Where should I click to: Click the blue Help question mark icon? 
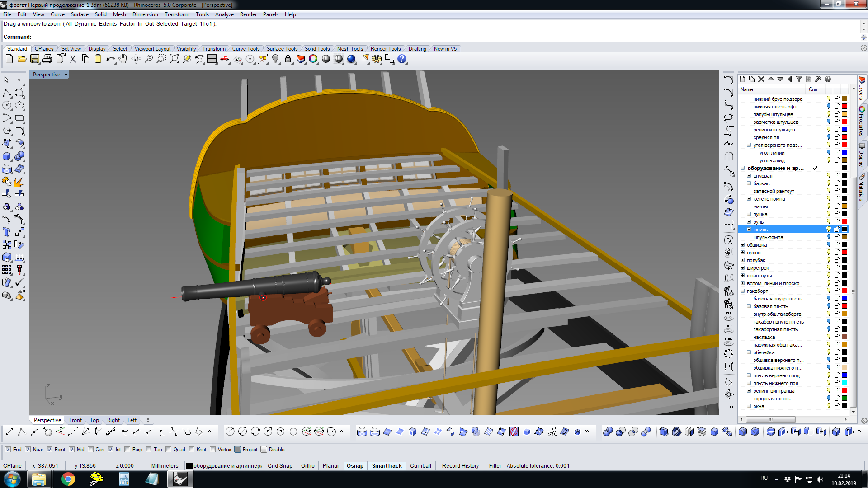click(402, 59)
